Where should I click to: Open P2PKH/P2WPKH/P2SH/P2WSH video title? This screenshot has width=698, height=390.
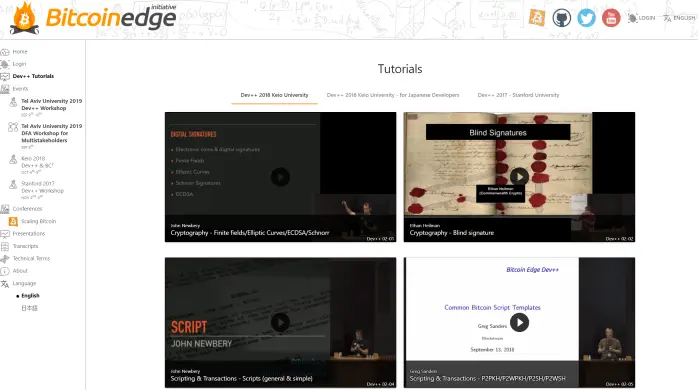[487, 378]
